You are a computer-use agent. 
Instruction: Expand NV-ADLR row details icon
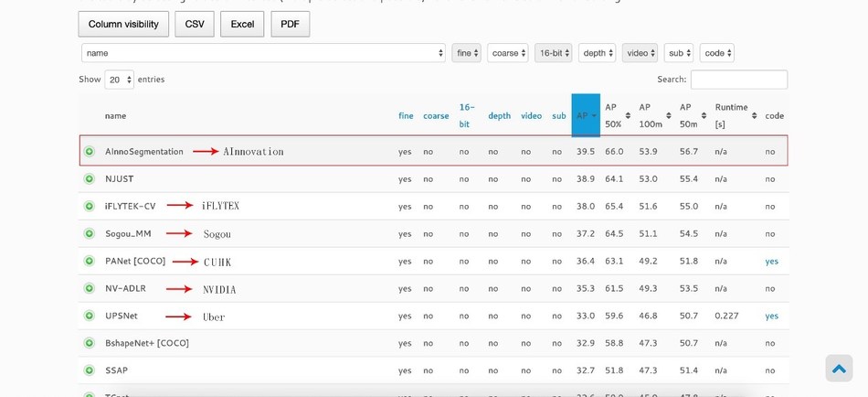pos(90,289)
